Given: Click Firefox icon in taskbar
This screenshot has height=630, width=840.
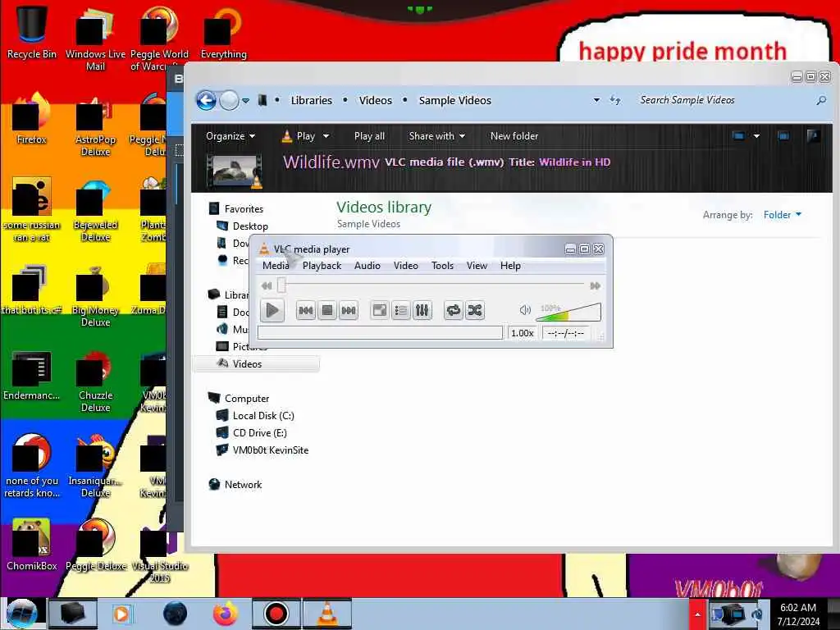Looking at the screenshot, I should point(226,614).
